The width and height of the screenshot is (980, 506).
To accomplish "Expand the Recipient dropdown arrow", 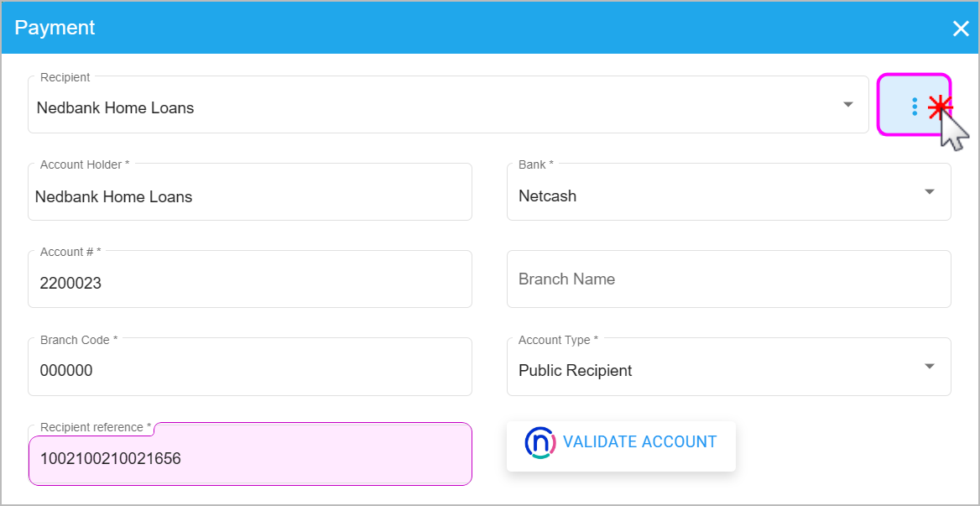I will 848,104.
